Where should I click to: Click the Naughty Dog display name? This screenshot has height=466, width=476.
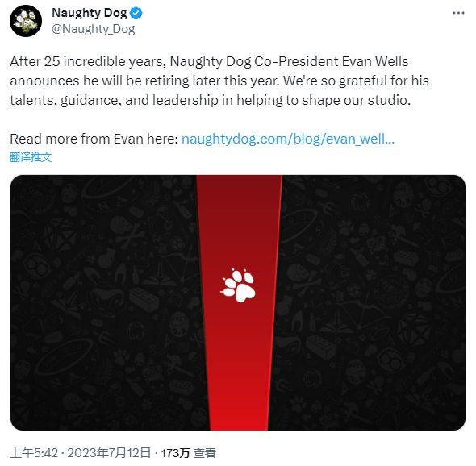click(x=90, y=13)
